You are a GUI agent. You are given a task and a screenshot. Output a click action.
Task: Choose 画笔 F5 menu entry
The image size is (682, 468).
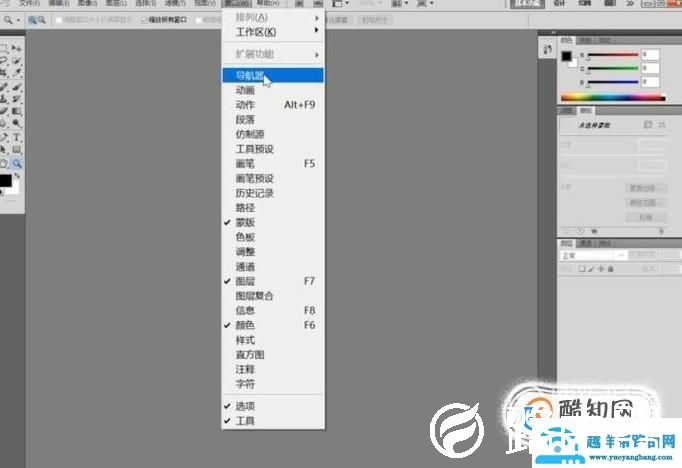pos(273,164)
